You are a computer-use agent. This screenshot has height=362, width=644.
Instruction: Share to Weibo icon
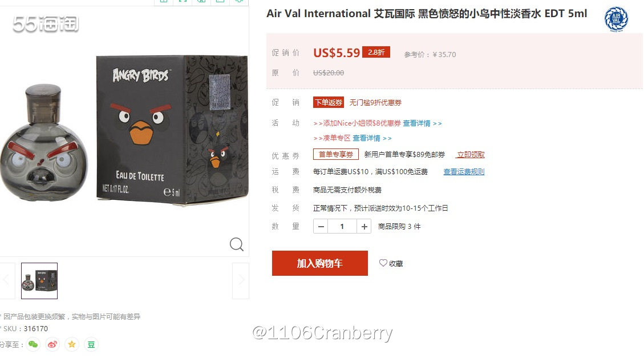click(x=52, y=344)
